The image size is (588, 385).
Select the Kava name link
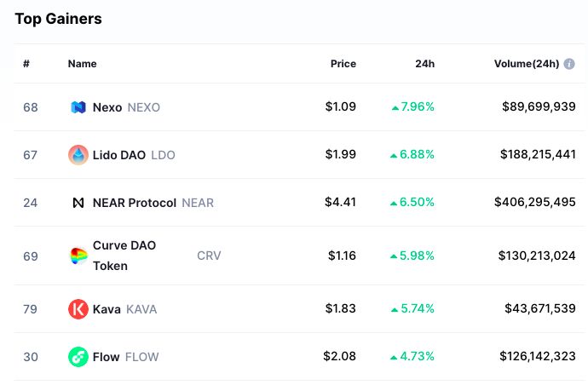[107, 309]
